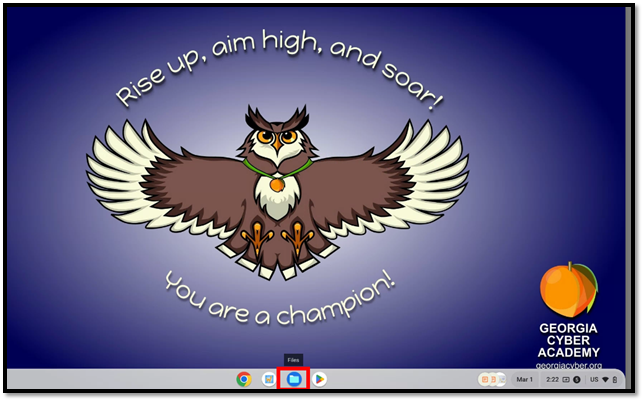
Task: Open the US input method selector
Action: [594, 380]
